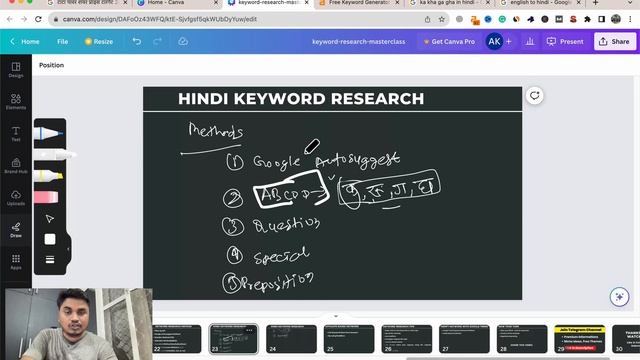
Task: Open Chrome three-dot menu
Action: 631,19
